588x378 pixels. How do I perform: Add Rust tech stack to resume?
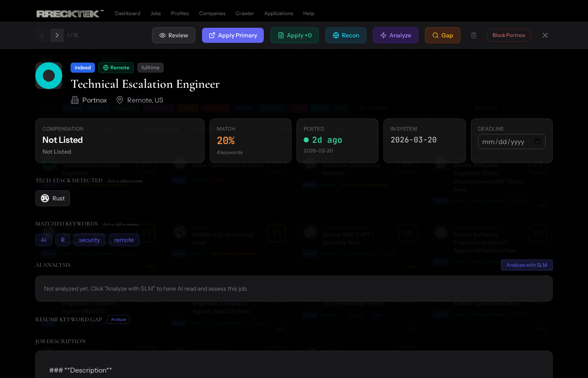[x=52, y=198]
